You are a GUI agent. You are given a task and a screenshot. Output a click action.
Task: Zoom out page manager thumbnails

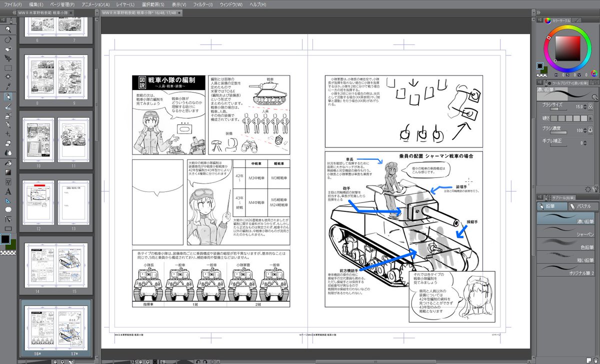(x=55, y=361)
